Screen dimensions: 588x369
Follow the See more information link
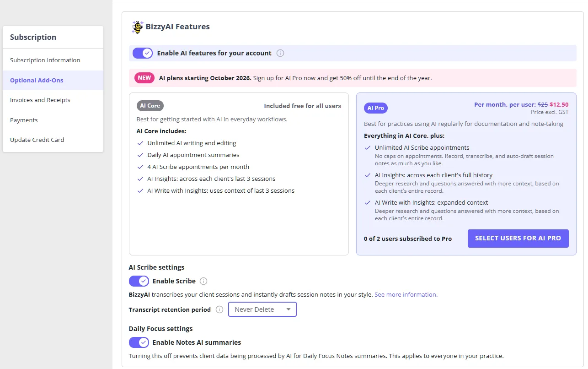point(406,294)
